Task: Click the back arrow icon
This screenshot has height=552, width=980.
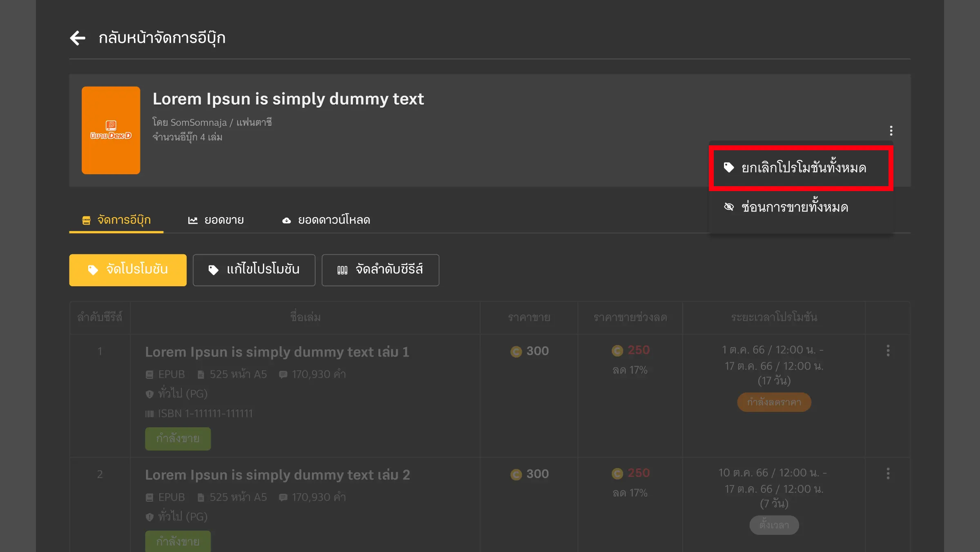Action: pyautogui.click(x=78, y=38)
